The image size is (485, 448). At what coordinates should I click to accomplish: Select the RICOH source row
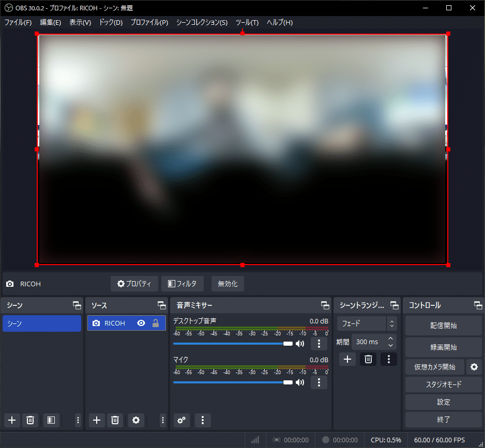coord(127,323)
